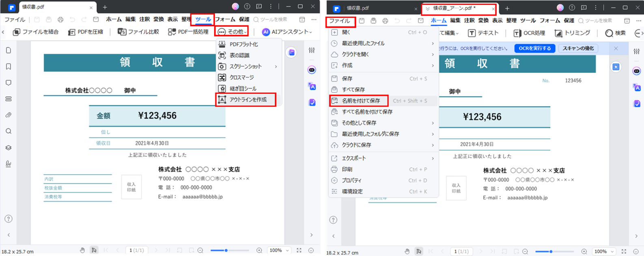Expand クラウドを開く submenu in the file menu

(x=383, y=54)
